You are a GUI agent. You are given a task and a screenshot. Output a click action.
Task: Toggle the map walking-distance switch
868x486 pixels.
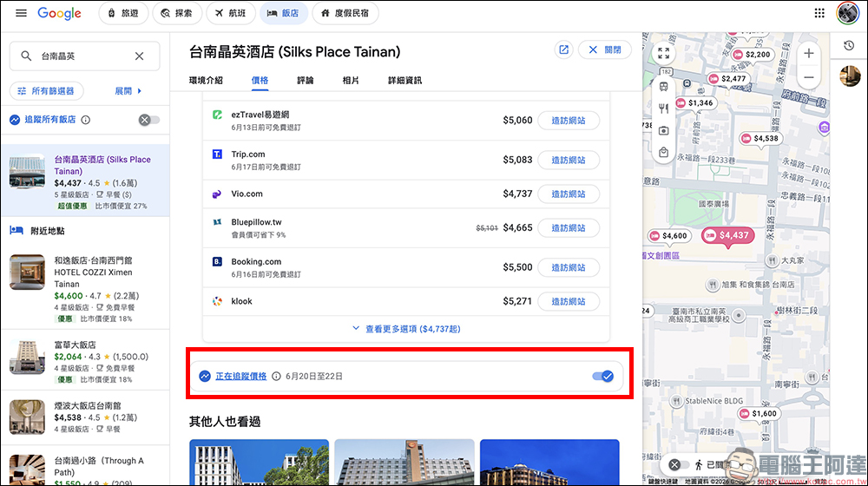click(x=680, y=465)
